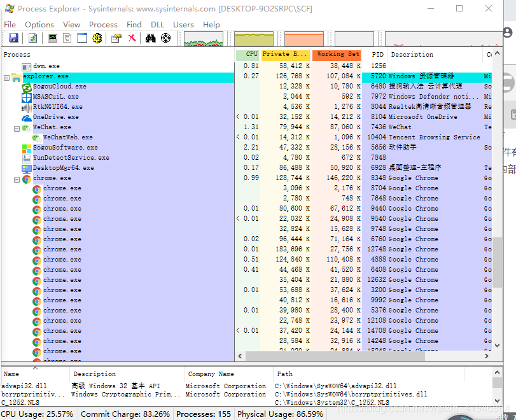The width and height of the screenshot is (516, 420).
Task: Open the DLL menu
Action: click(x=157, y=25)
